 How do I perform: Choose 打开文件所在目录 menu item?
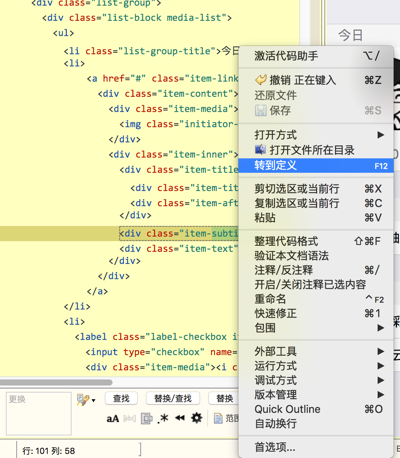[316, 150]
